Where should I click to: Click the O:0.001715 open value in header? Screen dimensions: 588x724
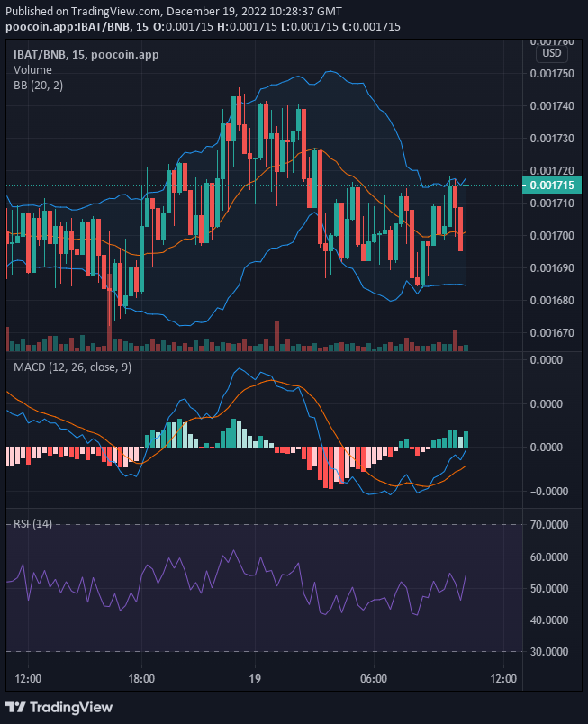coord(183,27)
